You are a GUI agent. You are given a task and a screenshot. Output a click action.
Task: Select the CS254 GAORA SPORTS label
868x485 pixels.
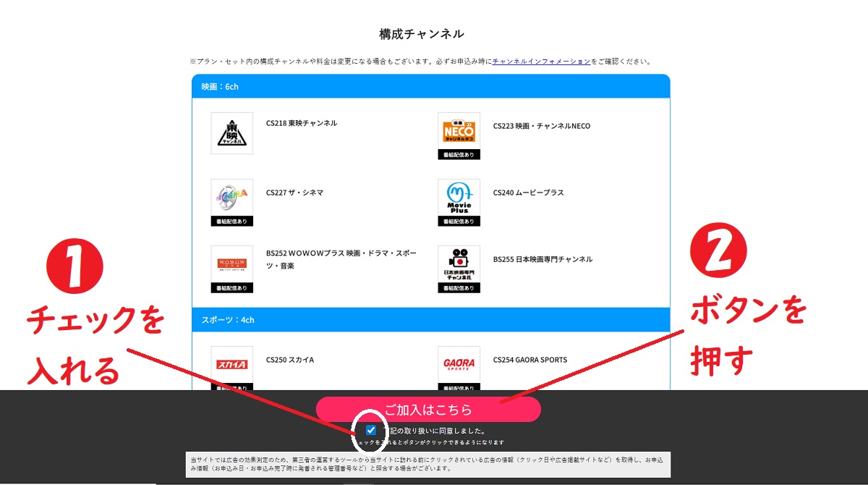click(529, 359)
